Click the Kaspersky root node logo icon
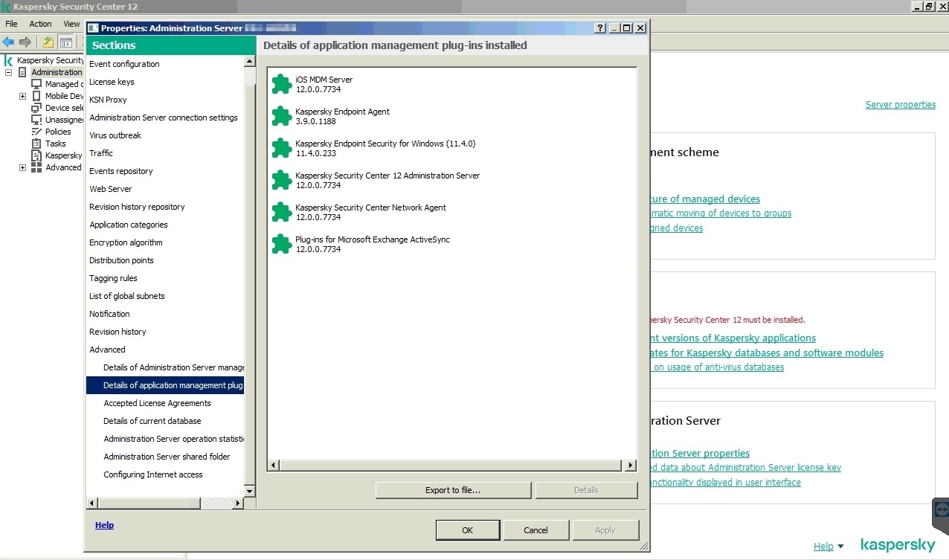Image resolution: width=949 pixels, height=560 pixels. click(8, 60)
